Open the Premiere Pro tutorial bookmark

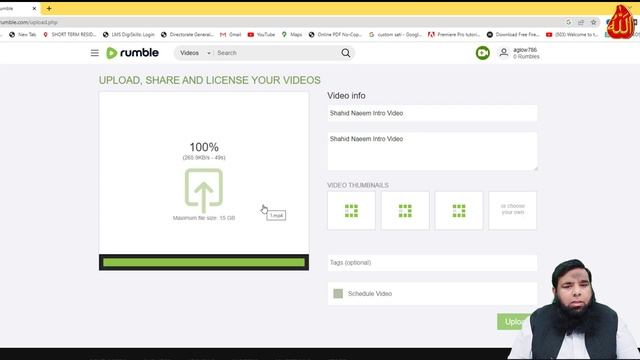pyautogui.click(x=454, y=35)
